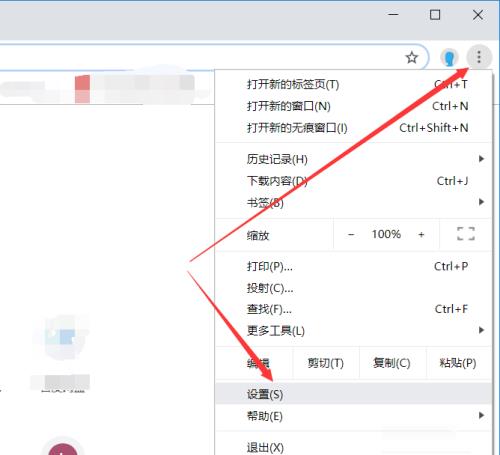Choose 退出(X) to exit browser
The width and height of the screenshot is (500, 455).
[x=354, y=447]
